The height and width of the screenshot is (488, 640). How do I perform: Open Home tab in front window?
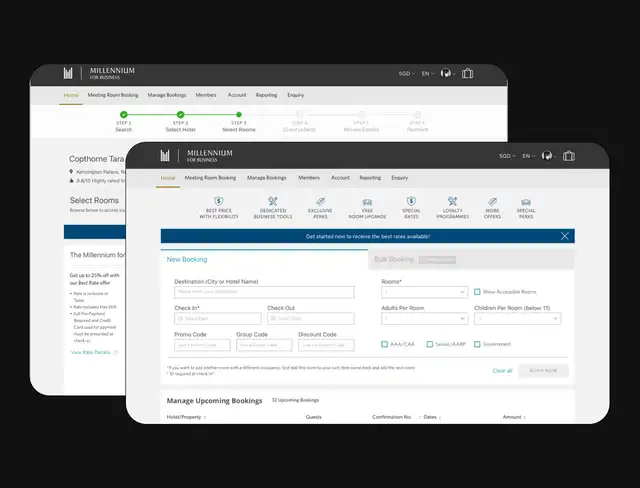tap(168, 178)
